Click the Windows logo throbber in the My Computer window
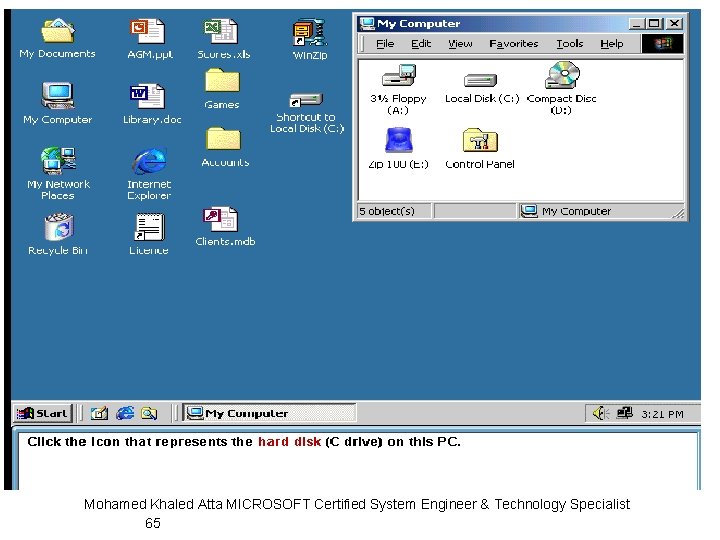Image resolution: width=720 pixels, height=540 pixels. click(662, 44)
